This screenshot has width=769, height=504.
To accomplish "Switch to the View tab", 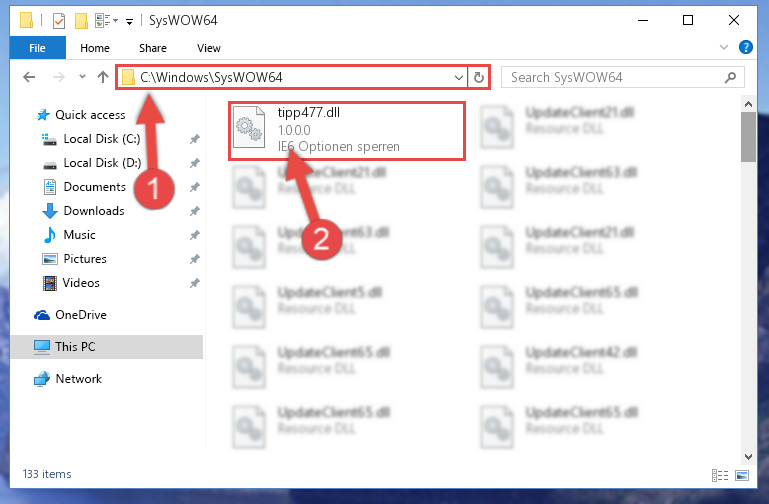I will pyautogui.click(x=209, y=48).
